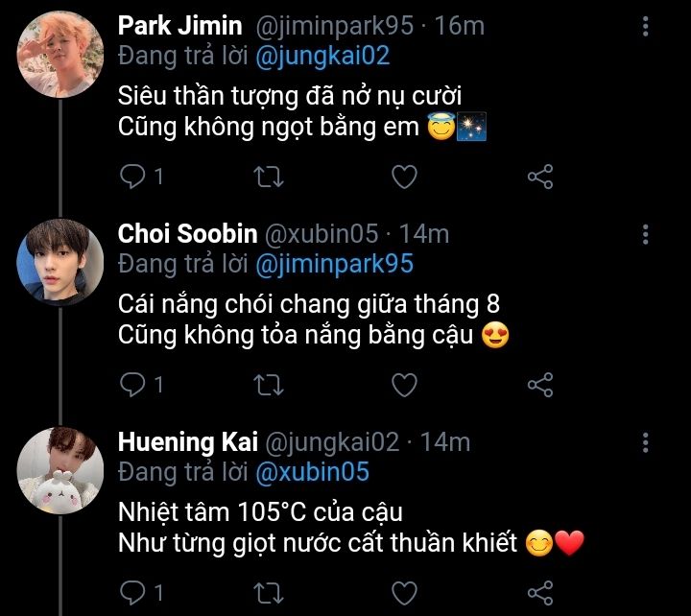
Task: Reply to Park Jimin's tweet
Action: 133,177
